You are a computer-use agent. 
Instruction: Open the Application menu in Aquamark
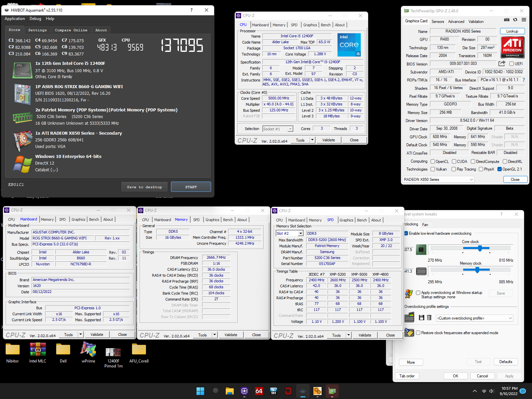[15, 19]
